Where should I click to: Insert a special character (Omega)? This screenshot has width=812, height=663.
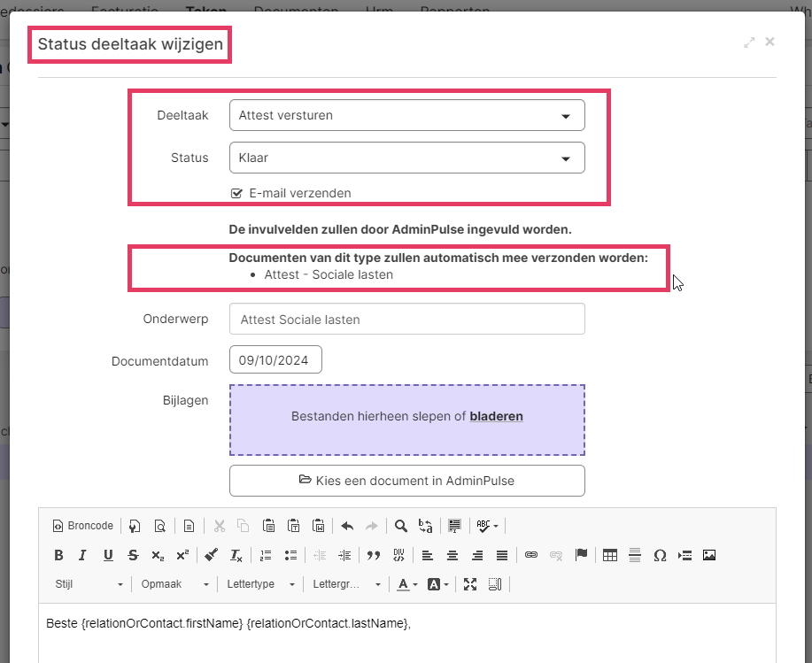coord(660,555)
